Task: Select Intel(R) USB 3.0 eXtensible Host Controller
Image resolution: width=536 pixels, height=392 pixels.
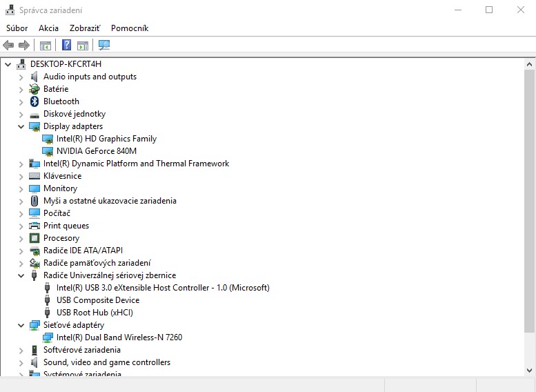Action: click(163, 288)
